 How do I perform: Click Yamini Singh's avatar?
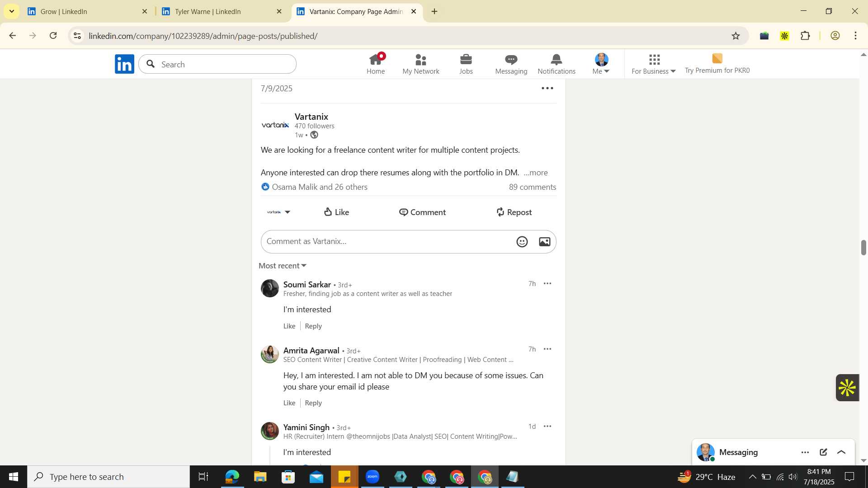[x=270, y=431]
